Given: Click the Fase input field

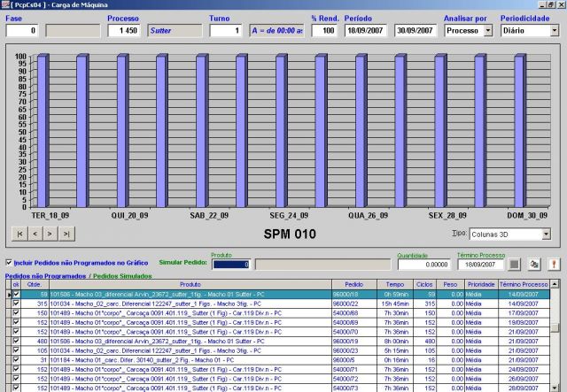Looking at the screenshot, I should click(21, 31).
